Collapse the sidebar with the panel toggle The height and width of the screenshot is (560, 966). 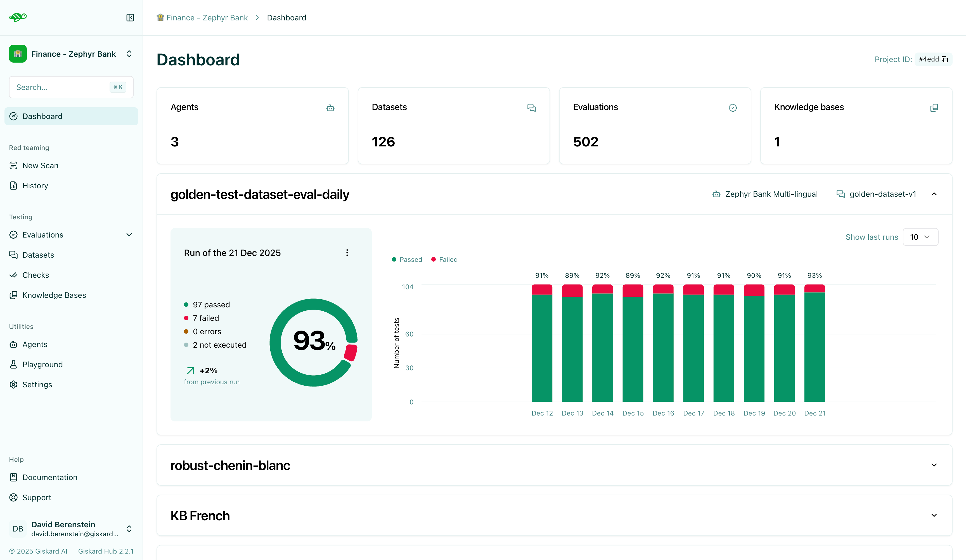click(x=130, y=18)
